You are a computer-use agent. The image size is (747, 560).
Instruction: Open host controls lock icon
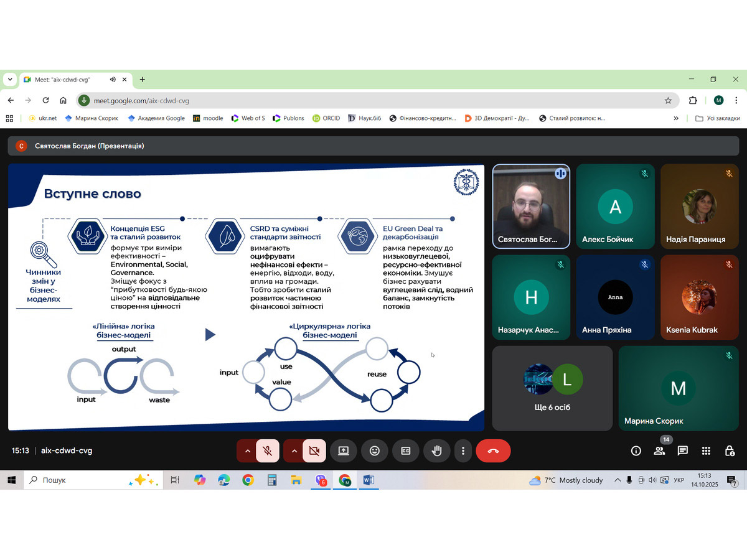coord(730,451)
